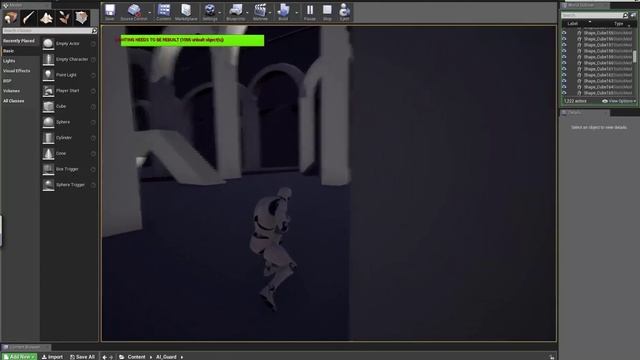Sort outliner by Type column header
Viewport: 640px width, 360px height.
619,24
